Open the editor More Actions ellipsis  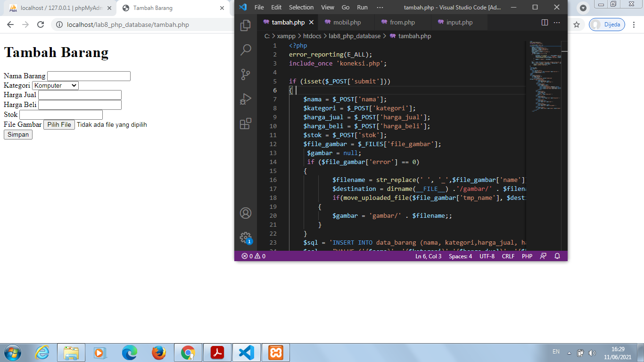click(x=557, y=22)
